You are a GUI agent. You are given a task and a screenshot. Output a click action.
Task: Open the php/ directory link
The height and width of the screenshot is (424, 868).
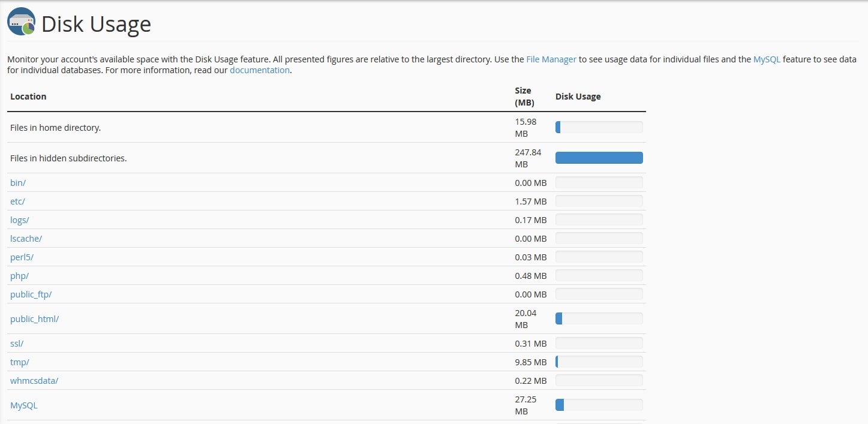click(19, 275)
